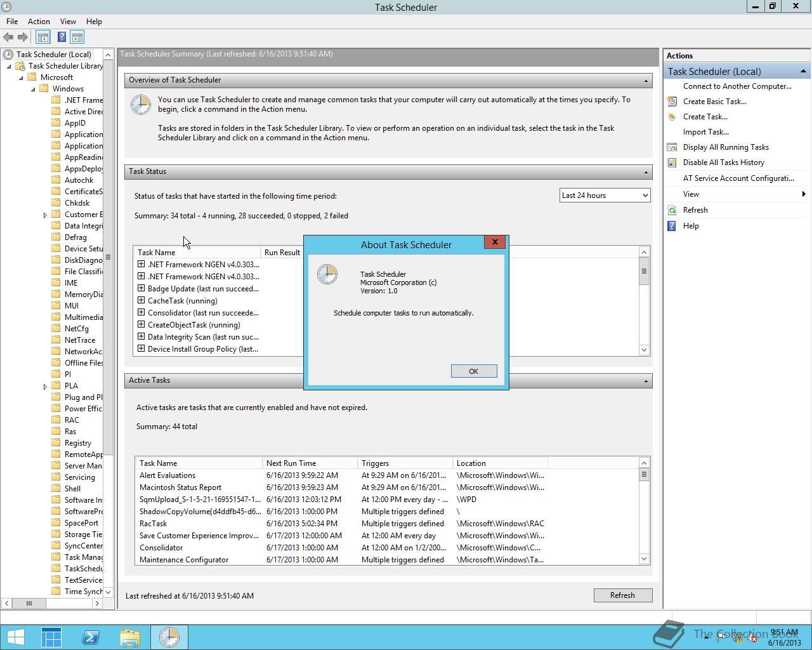The width and height of the screenshot is (812, 650).
Task: Toggle the console tree toolbar icon
Action: point(43,37)
